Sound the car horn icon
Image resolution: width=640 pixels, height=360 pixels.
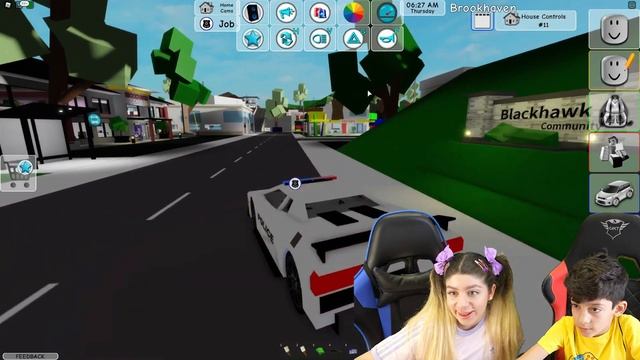point(387,39)
